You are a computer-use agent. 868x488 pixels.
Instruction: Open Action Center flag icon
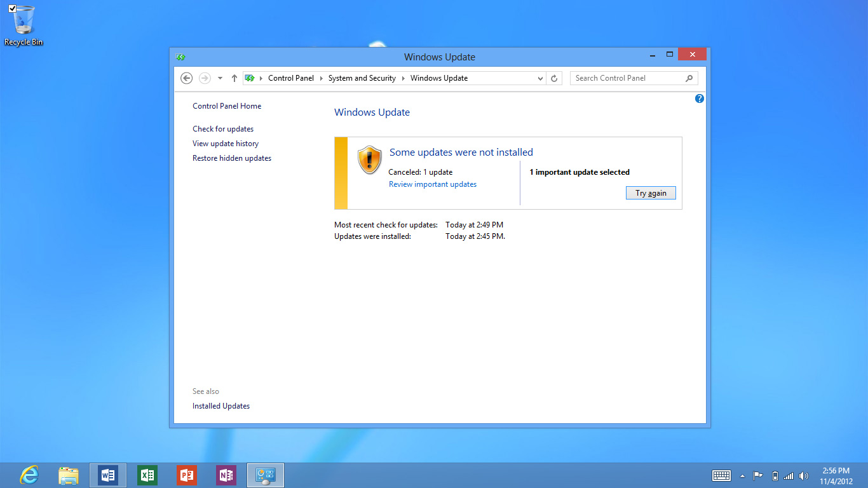point(758,476)
